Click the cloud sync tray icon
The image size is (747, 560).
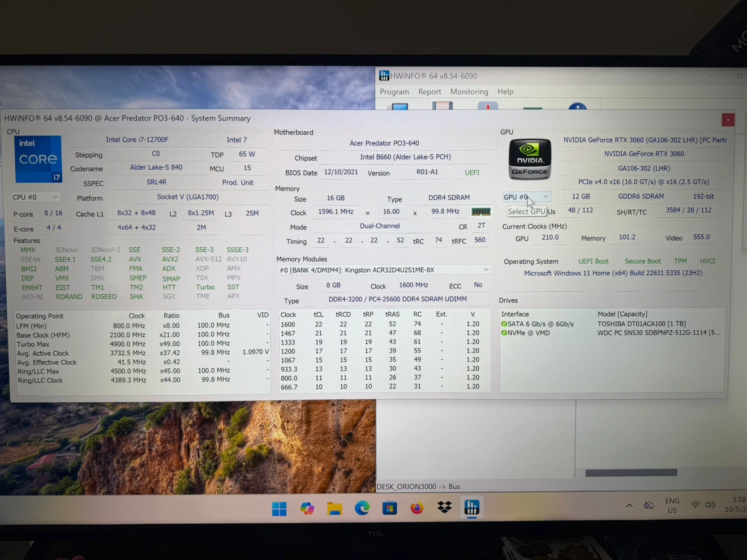649,505
